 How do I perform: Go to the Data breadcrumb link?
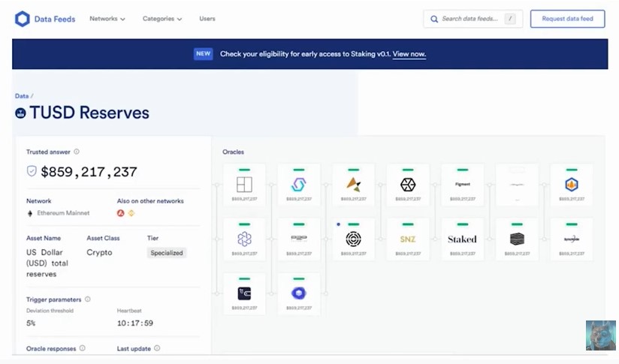[22, 96]
